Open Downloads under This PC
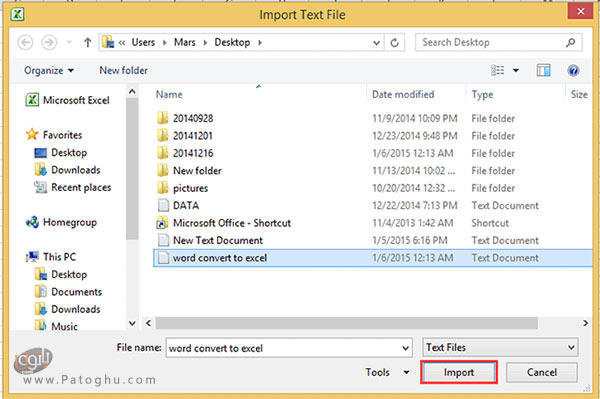600x399 pixels. [x=67, y=309]
